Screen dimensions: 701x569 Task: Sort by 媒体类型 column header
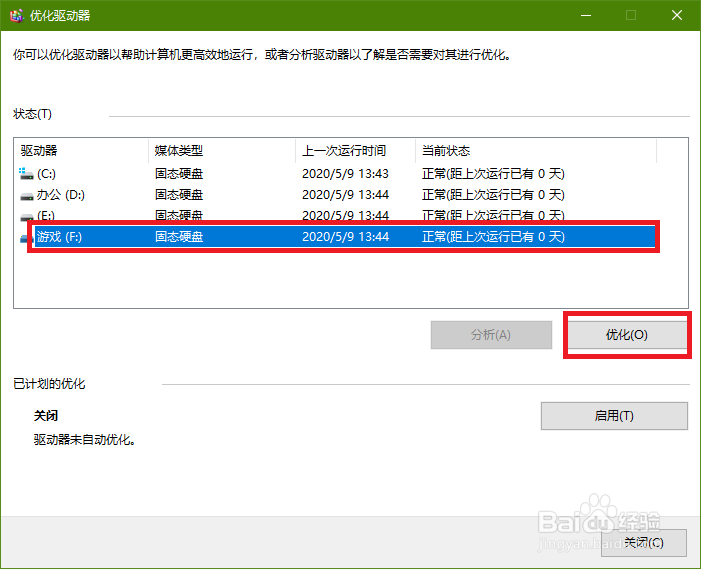[x=222, y=151]
